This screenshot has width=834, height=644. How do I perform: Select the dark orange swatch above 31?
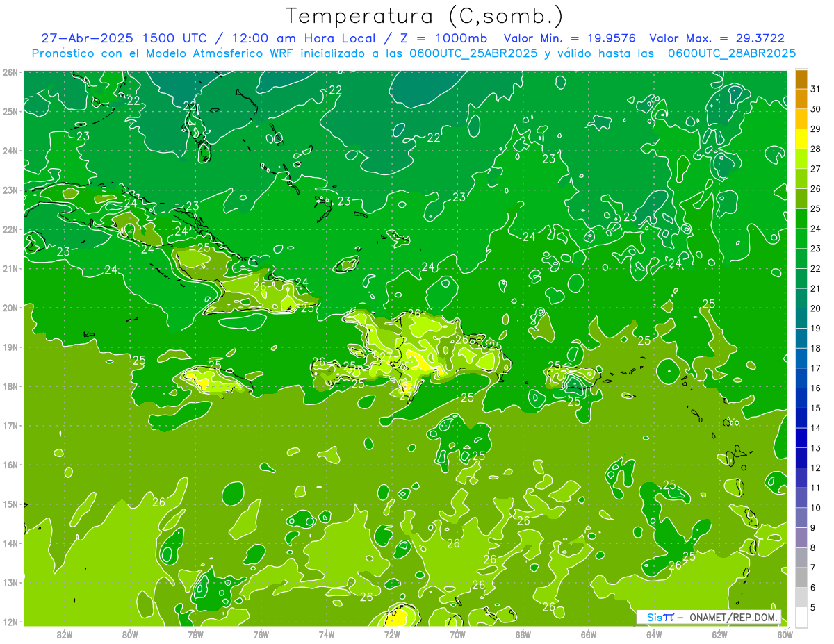pos(801,79)
